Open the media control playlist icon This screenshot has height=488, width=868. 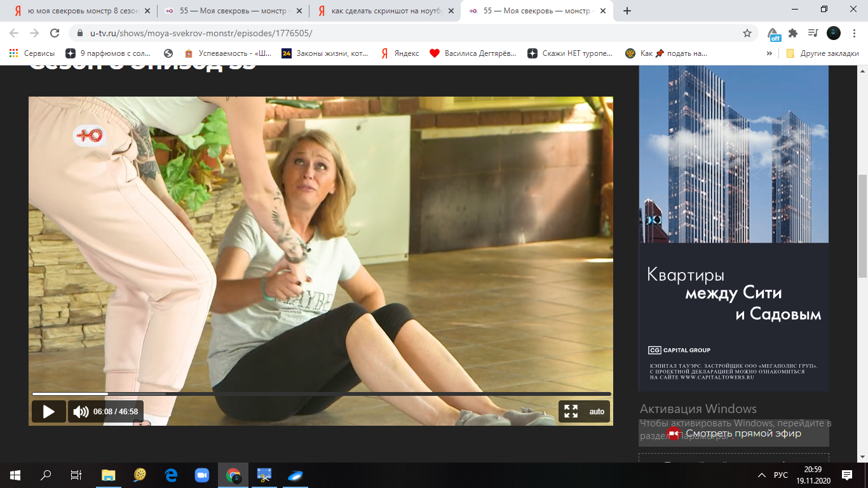(813, 33)
